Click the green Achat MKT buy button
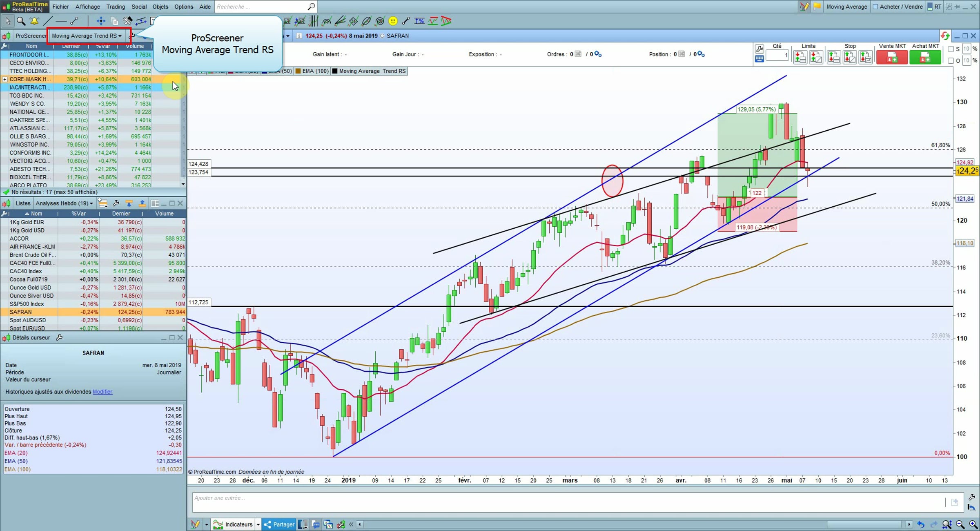980x531 pixels. click(x=925, y=58)
